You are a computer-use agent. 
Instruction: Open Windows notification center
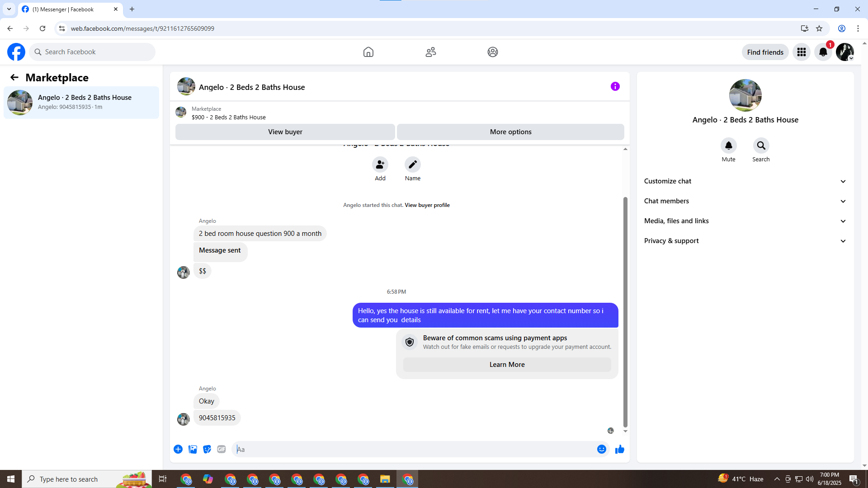point(854,479)
